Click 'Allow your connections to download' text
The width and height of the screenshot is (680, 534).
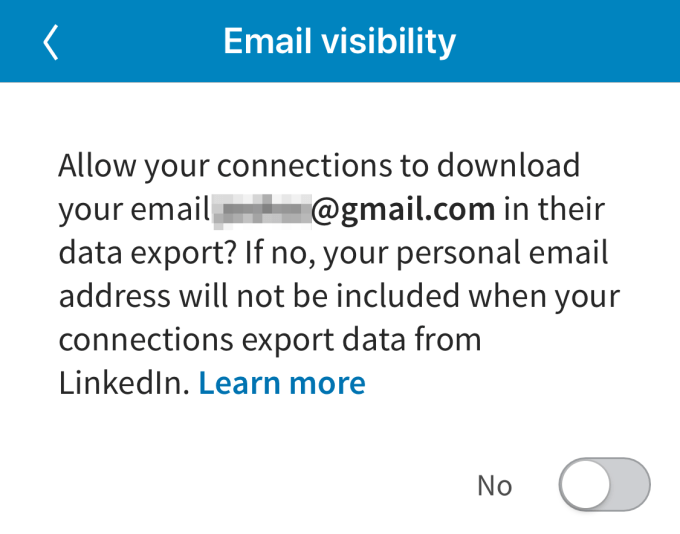point(319,165)
